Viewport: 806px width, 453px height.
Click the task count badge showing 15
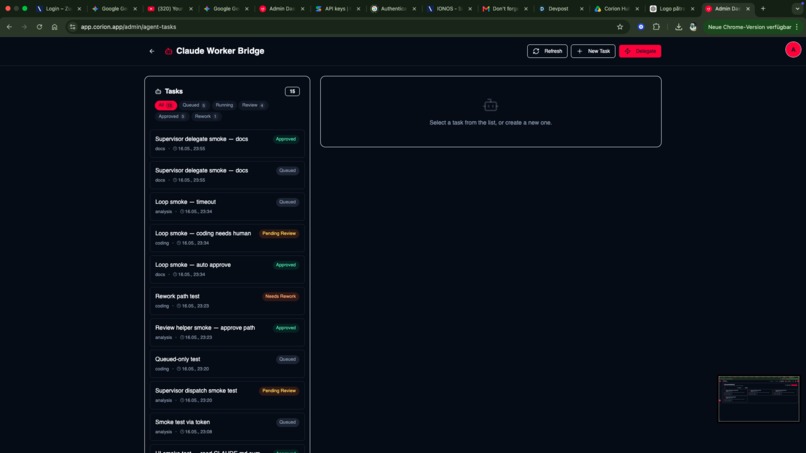pyautogui.click(x=292, y=92)
